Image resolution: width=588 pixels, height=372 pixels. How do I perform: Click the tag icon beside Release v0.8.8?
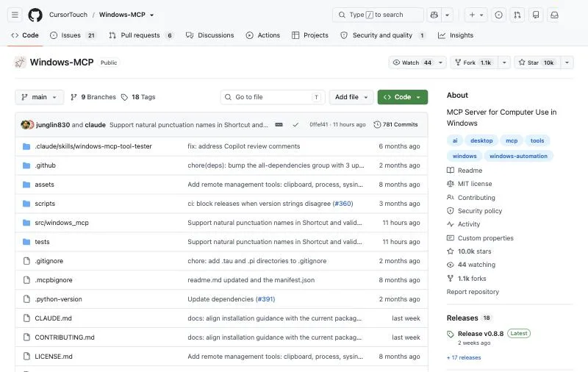[451, 334]
